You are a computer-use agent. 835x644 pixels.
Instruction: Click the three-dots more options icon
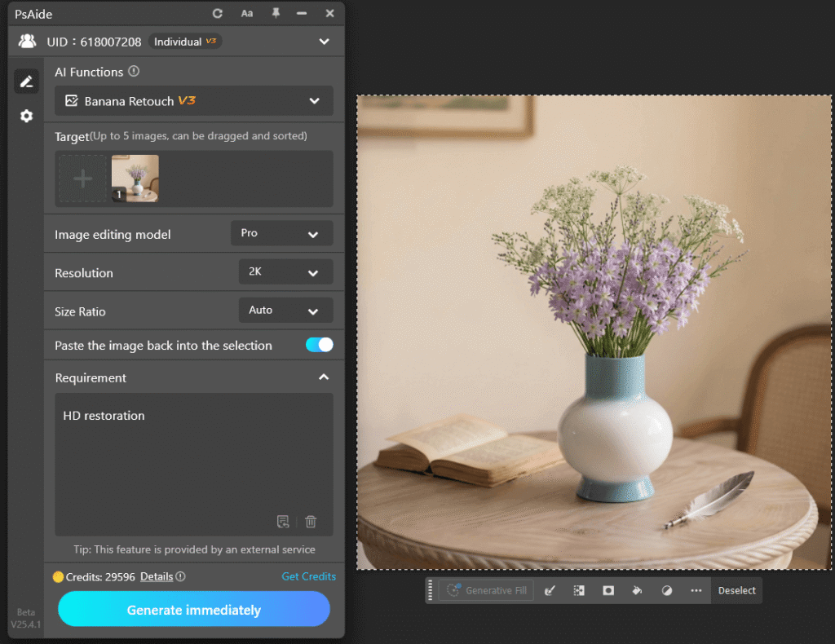(x=695, y=589)
